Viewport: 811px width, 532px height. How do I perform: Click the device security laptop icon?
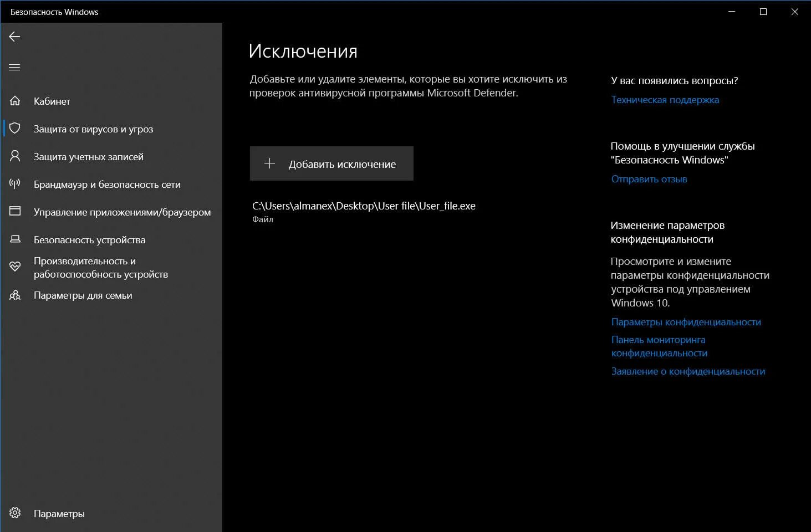pyautogui.click(x=15, y=239)
